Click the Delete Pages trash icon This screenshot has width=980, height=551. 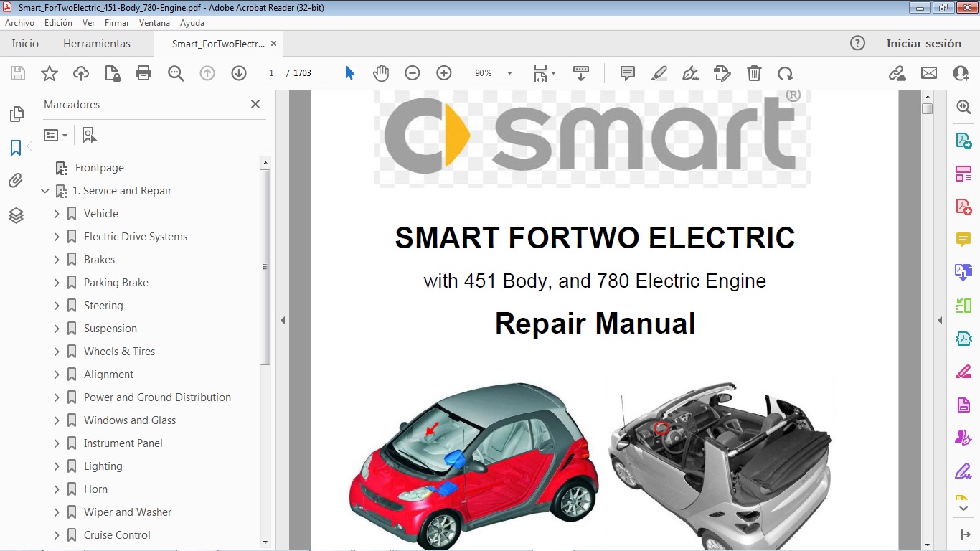pyautogui.click(x=754, y=72)
